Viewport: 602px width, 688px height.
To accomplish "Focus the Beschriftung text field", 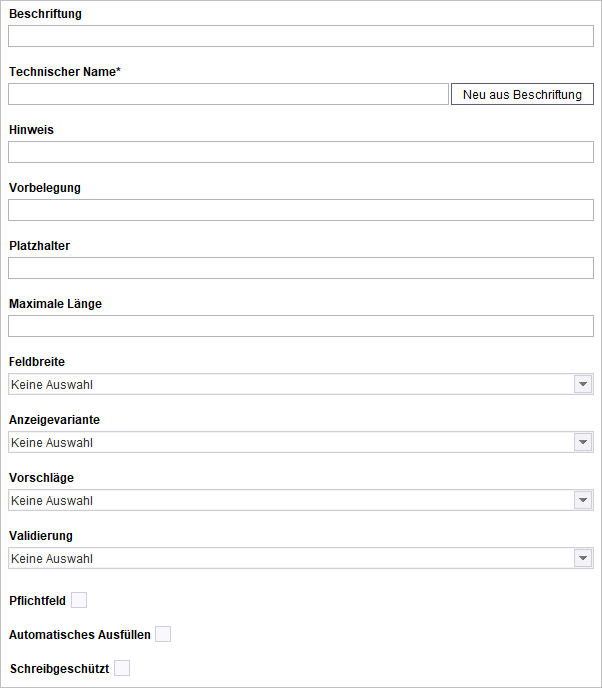I will point(301,36).
